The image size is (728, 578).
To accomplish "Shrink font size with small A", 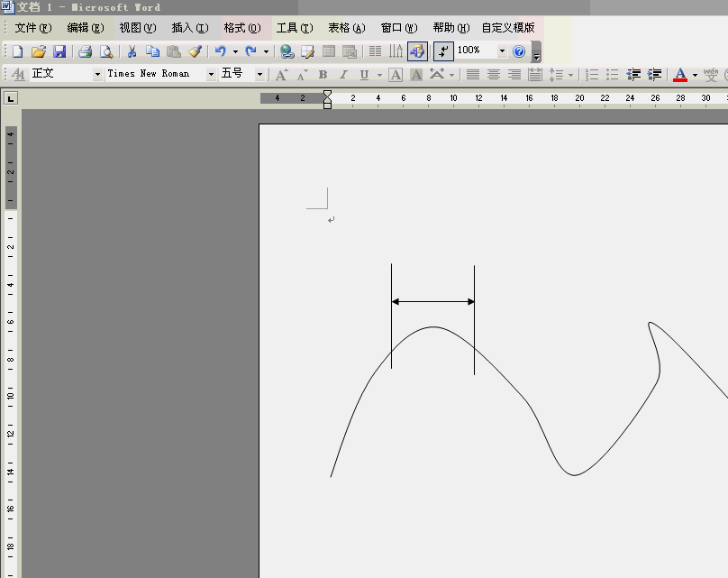I will point(302,75).
